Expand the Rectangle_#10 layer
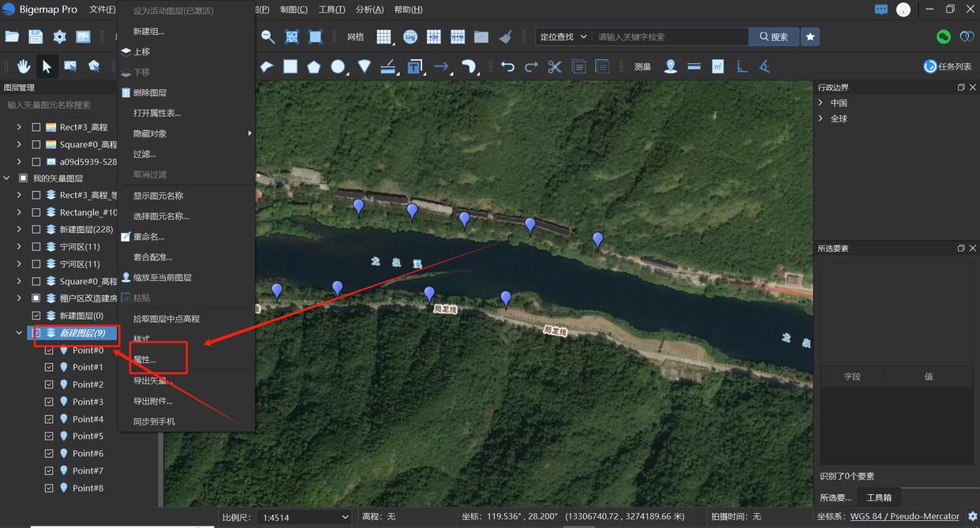 19,212
